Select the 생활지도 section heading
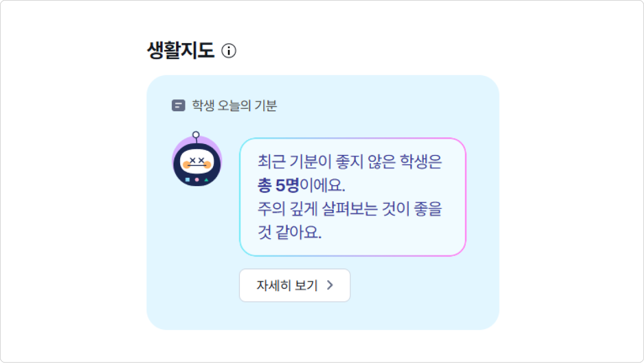Screen dimensions: 644x363 pyautogui.click(x=181, y=51)
